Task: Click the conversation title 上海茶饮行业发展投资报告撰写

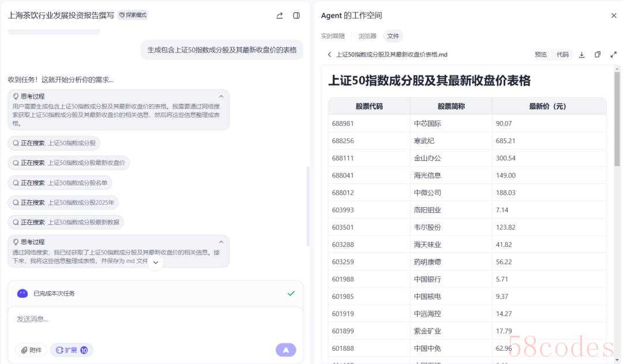Action: [61, 15]
